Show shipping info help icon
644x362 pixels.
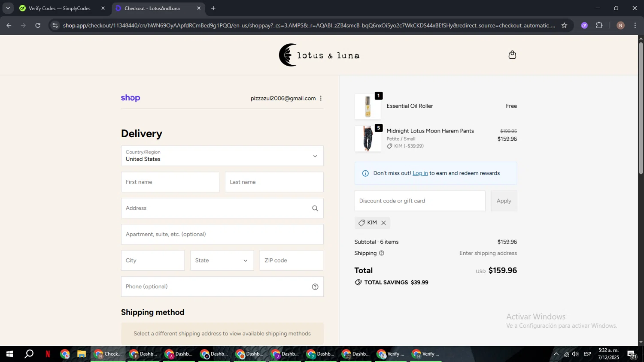coord(382,253)
